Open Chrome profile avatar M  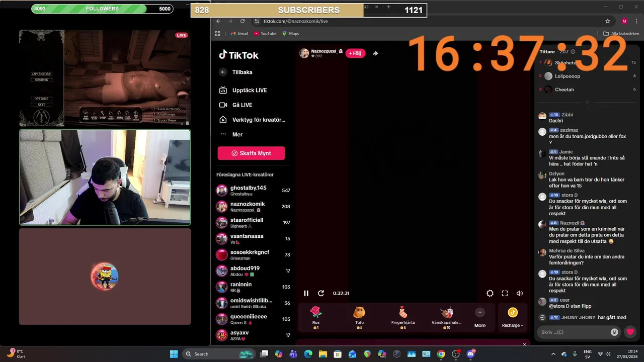(624, 21)
